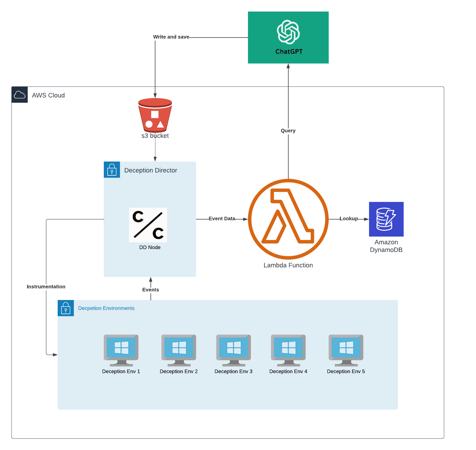Click the "Amazon DynamoDB" caption
The image size is (476, 450).
click(386, 246)
